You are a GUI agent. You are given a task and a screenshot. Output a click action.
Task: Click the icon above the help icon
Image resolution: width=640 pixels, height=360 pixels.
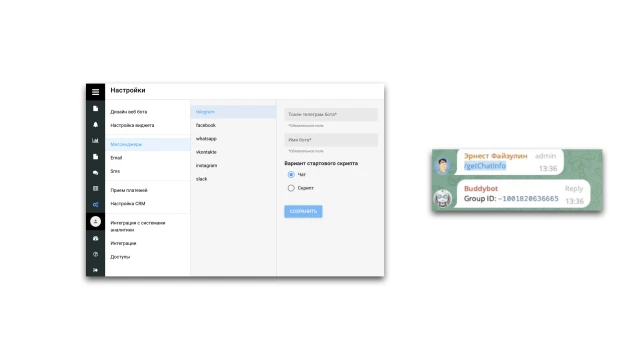[95, 238]
